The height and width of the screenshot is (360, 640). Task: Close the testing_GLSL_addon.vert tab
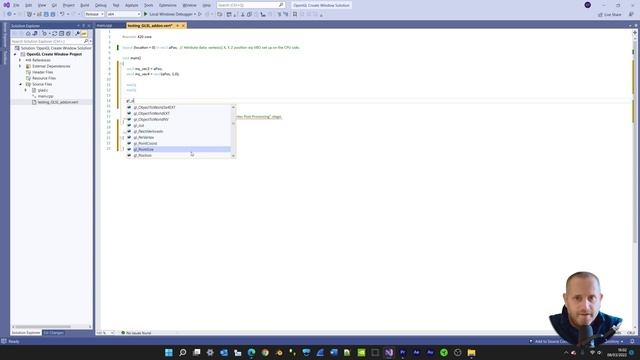coord(183,26)
